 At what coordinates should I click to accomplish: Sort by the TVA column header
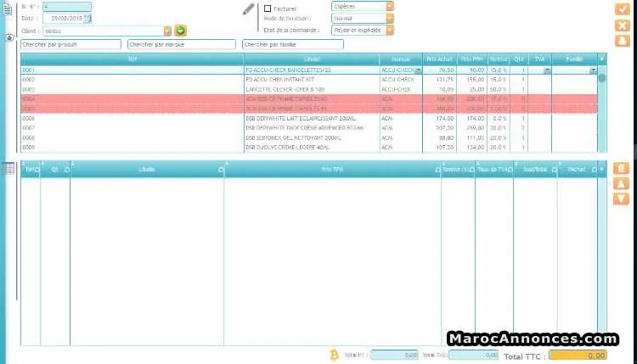coord(539,59)
